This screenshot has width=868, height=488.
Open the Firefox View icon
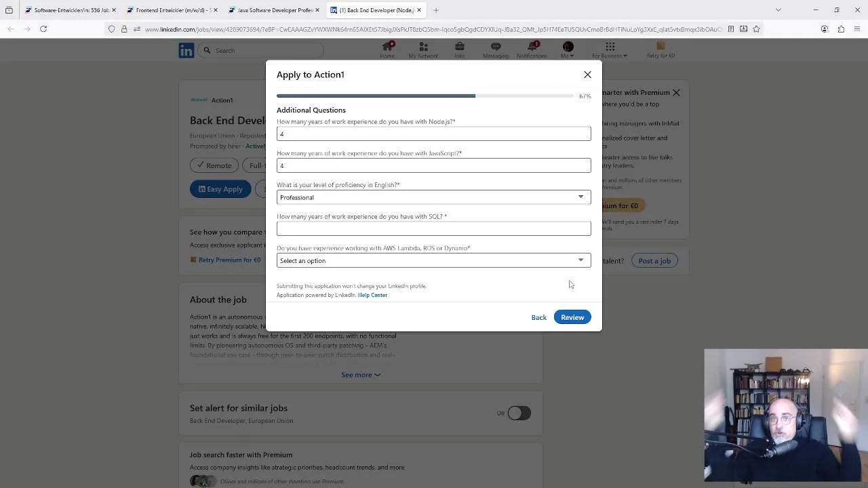pos(9,10)
